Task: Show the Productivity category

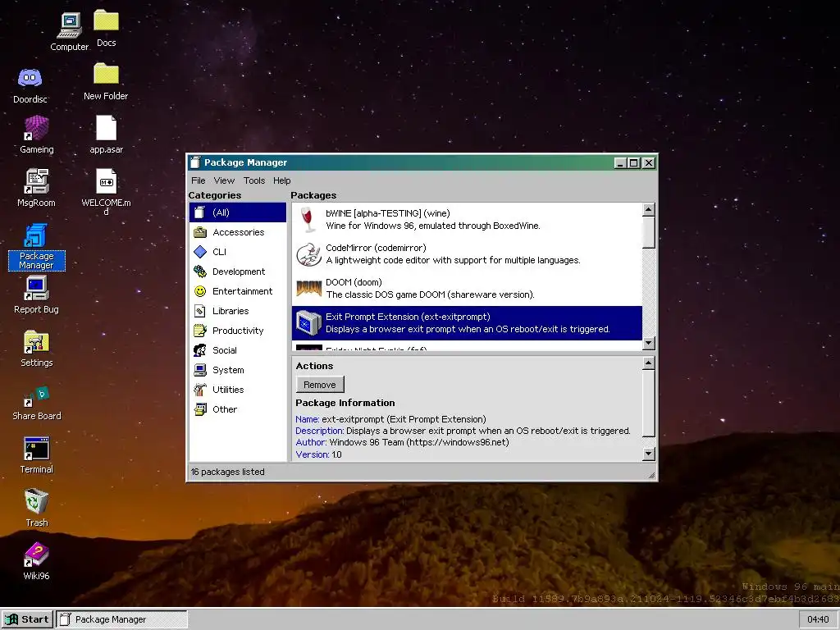Action: click(238, 331)
